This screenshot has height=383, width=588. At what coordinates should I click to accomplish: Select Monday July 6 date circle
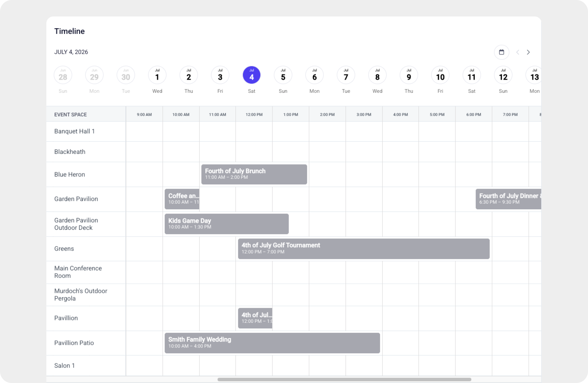(x=314, y=75)
